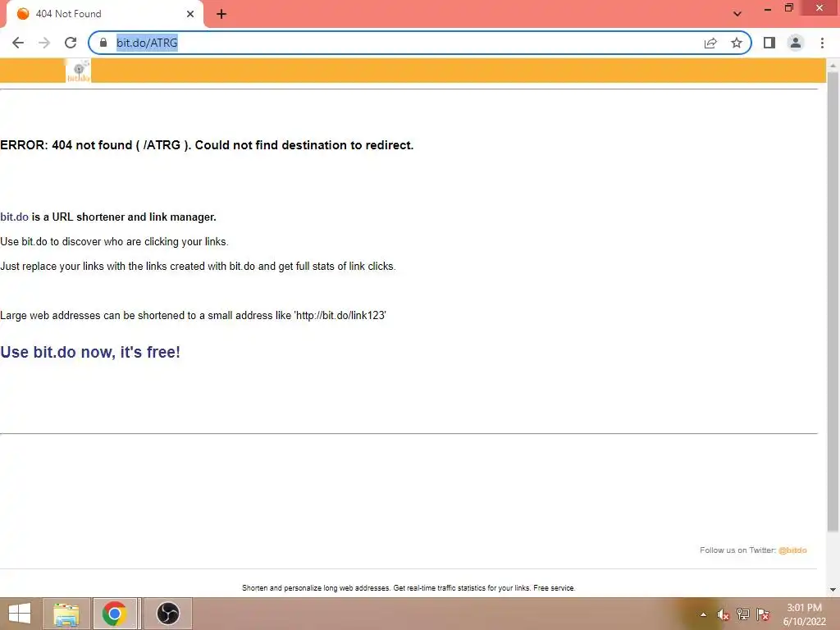Open Action Center flag icon

coord(763,614)
